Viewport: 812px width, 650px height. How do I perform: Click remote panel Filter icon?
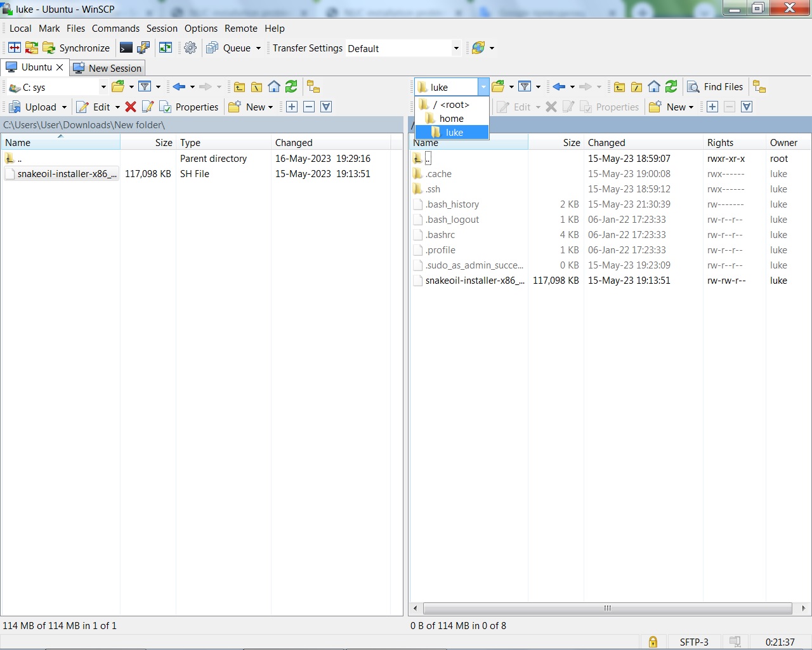pyautogui.click(x=525, y=86)
